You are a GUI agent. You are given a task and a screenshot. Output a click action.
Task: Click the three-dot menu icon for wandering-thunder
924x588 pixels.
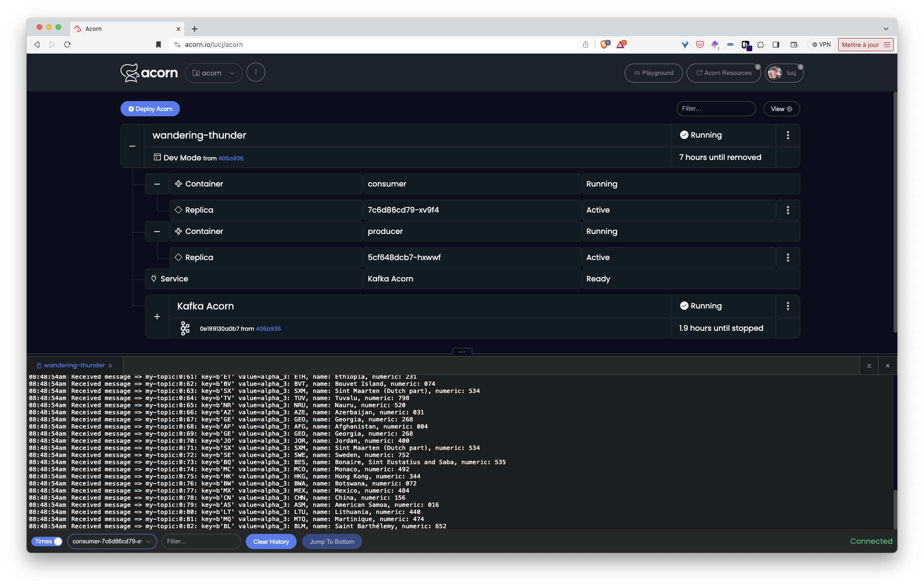coord(788,135)
